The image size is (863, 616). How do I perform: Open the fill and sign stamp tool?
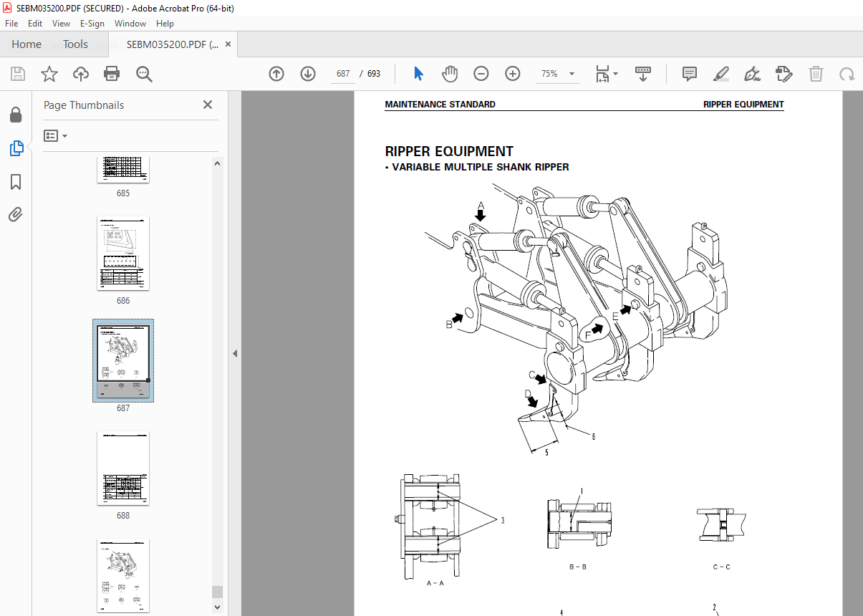click(x=784, y=74)
